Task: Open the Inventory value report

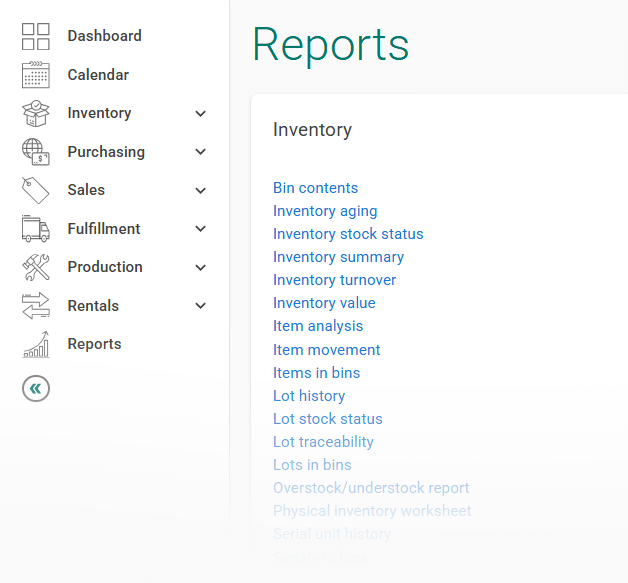Action: 324,303
